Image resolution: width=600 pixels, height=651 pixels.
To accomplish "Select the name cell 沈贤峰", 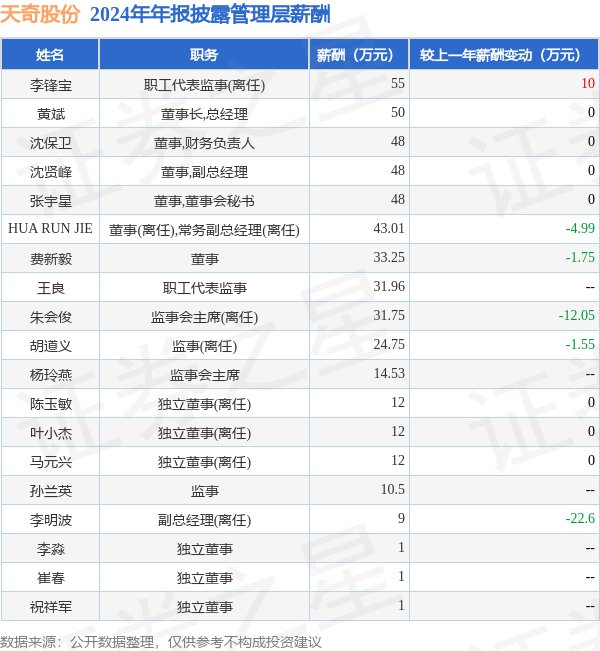I will click(51, 172).
